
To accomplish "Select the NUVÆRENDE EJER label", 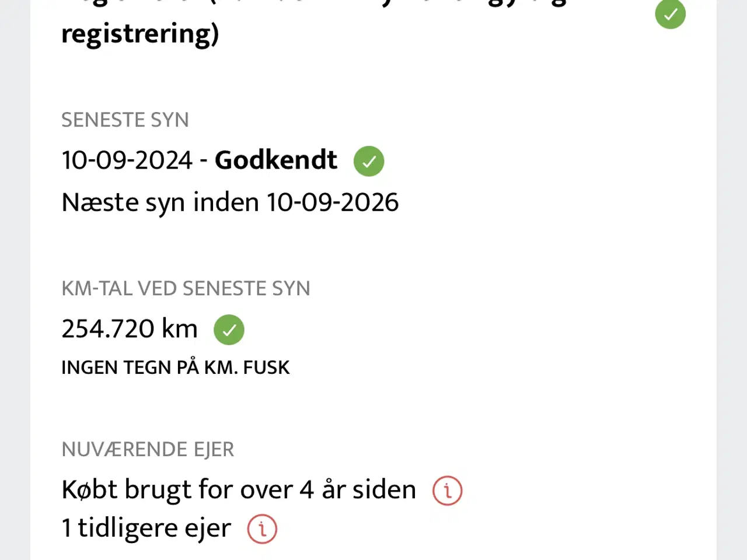I will (148, 449).
